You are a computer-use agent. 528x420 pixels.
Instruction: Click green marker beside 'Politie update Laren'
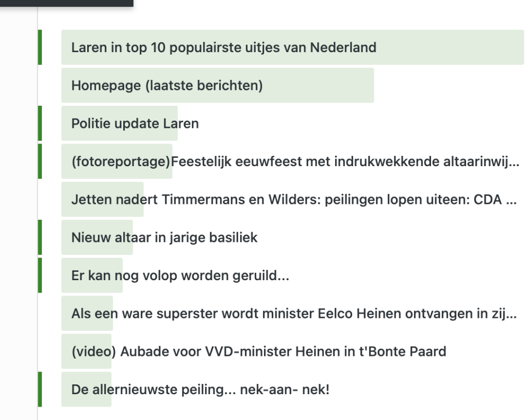pyautogui.click(x=40, y=124)
